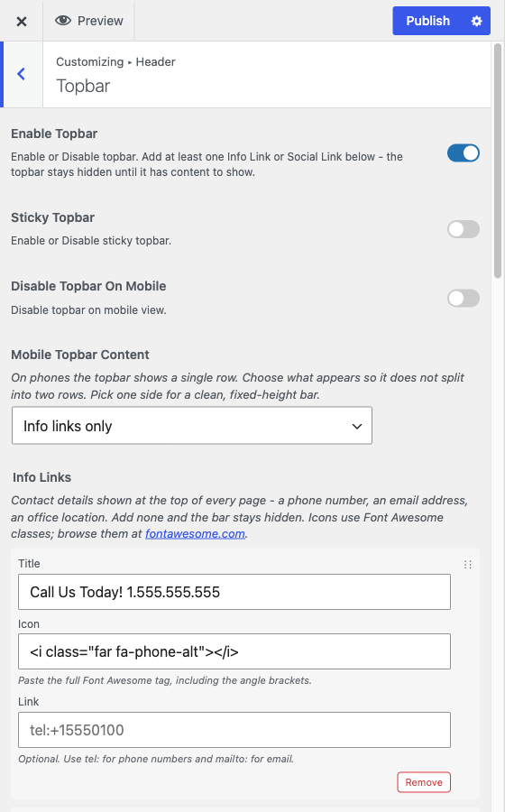The image size is (505, 812).
Task: Click the Preview label in top bar
Action: (x=100, y=22)
